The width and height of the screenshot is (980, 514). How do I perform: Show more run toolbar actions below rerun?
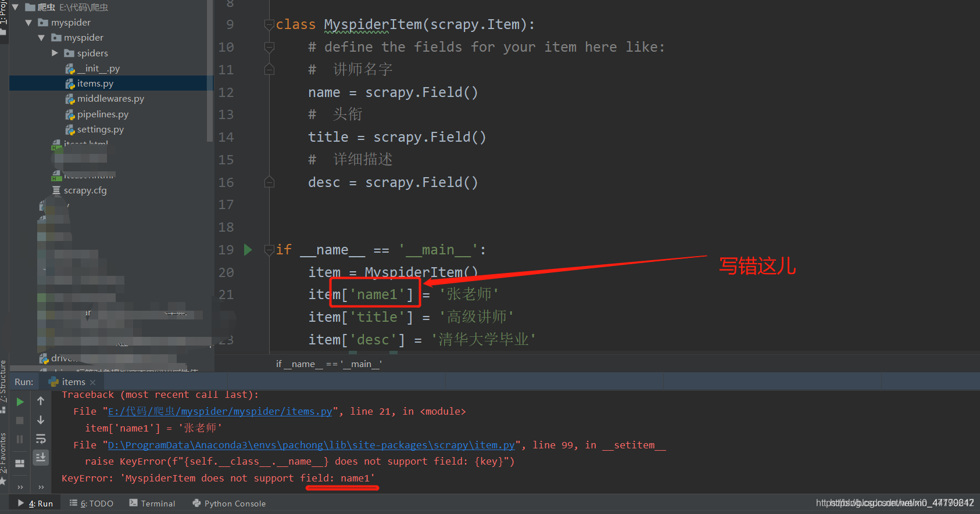click(x=20, y=487)
